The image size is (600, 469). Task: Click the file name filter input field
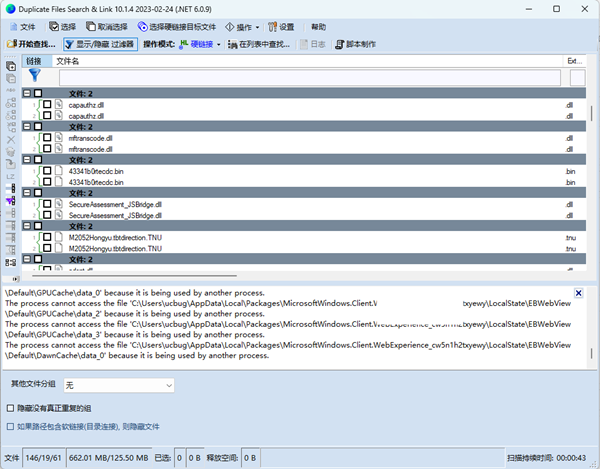click(310, 78)
